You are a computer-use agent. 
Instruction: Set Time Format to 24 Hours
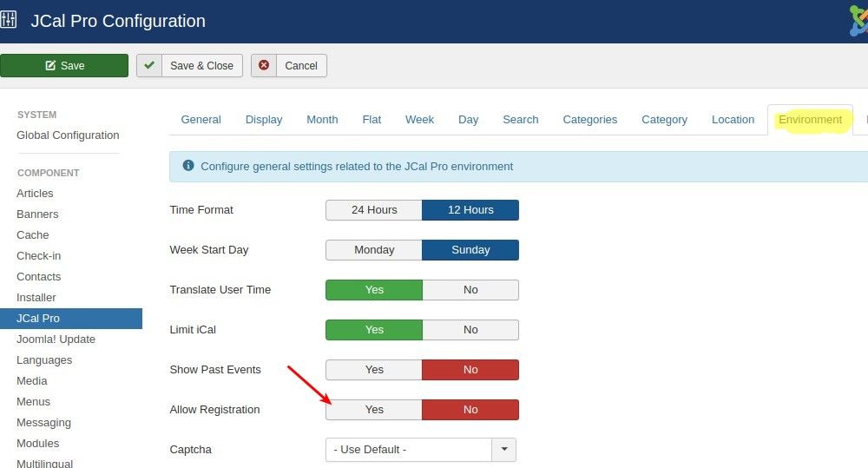tap(374, 210)
